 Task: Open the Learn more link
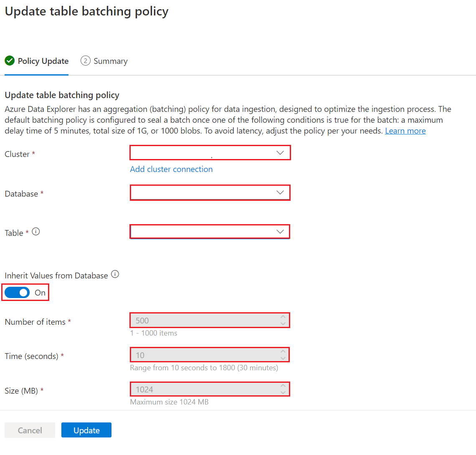(x=405, y=131)
